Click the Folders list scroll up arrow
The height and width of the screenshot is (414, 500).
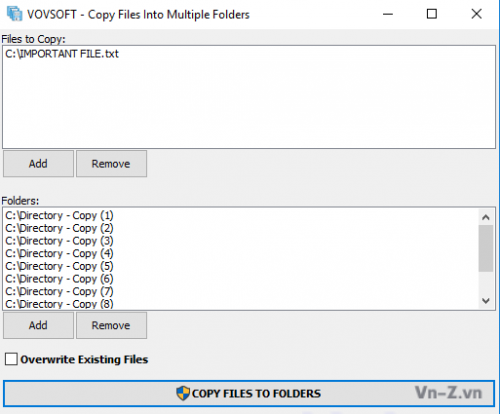[x=486, y=218]
